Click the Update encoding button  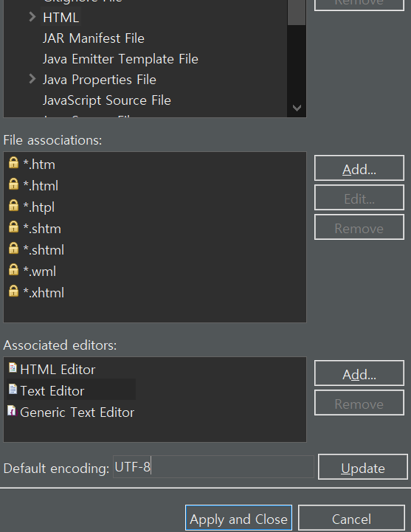coord(363,467)
